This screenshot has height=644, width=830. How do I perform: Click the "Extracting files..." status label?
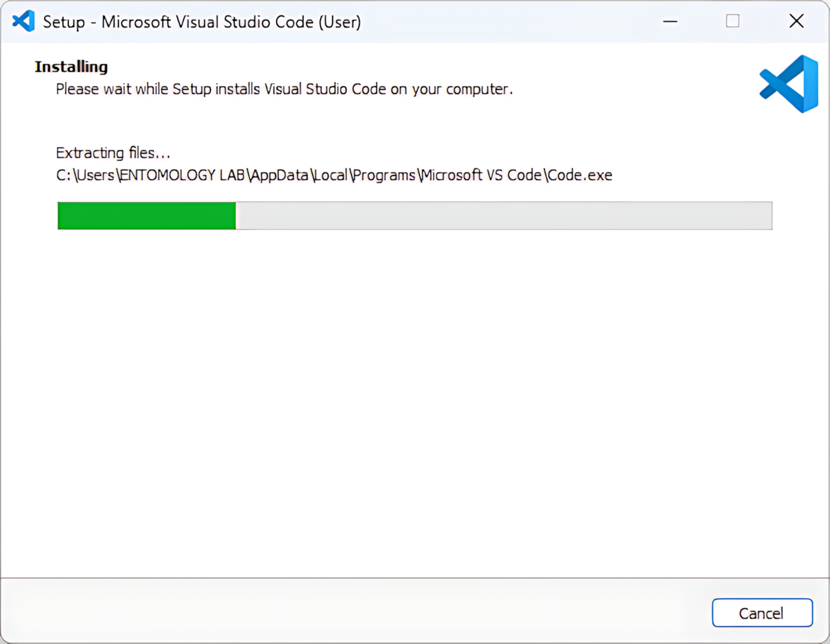(113, 153)
